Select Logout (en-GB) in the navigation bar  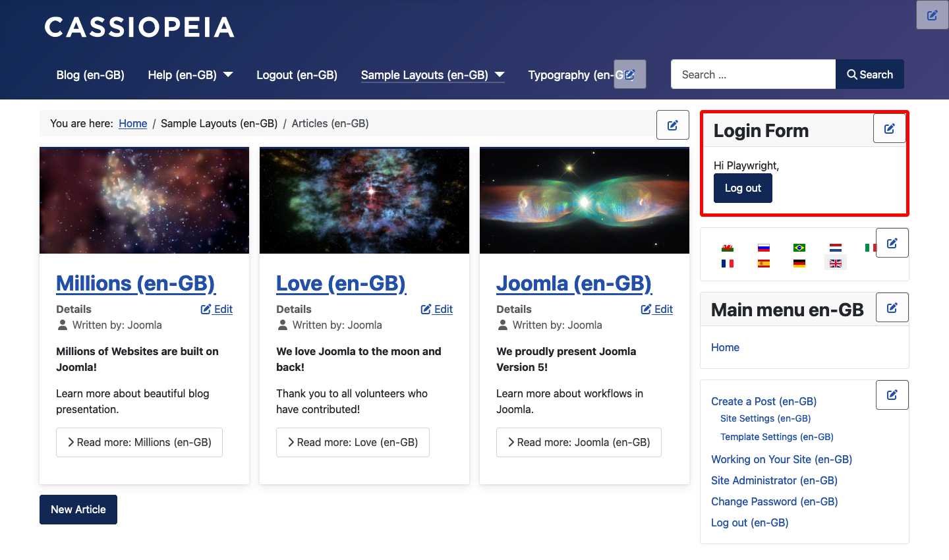297,74
